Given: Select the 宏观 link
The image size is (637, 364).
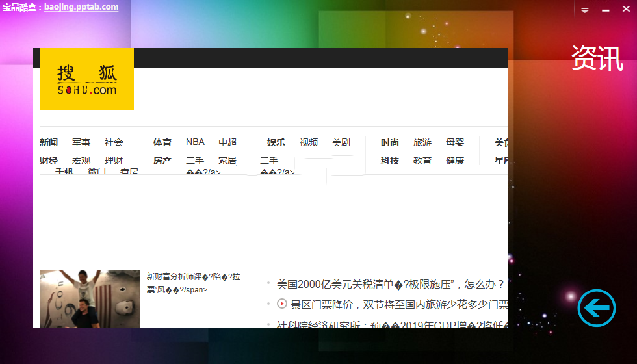Looking at the screenshot, I should [x=81, y=161].
